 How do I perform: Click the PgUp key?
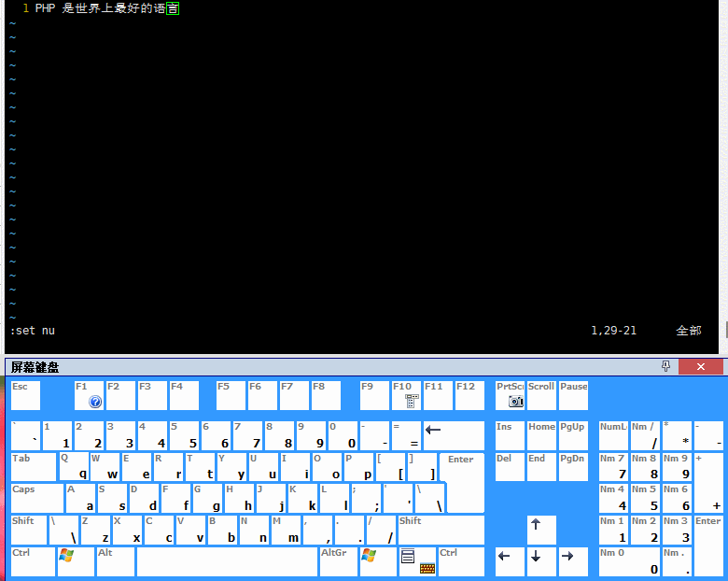click(573, 435)
